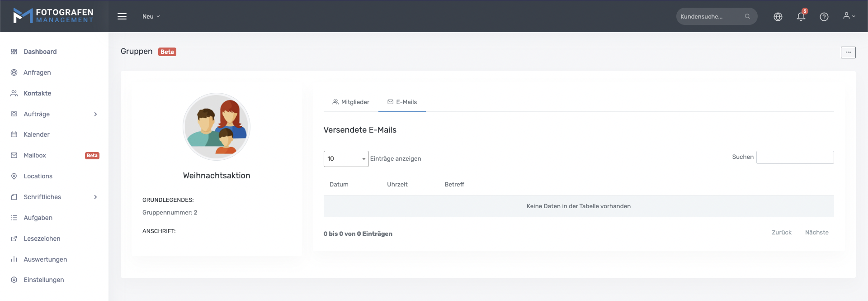The image size is (868, 301).
Task: Open Mailbox in the sidebar
Action: pyautogui.click(x=35, y=155)
